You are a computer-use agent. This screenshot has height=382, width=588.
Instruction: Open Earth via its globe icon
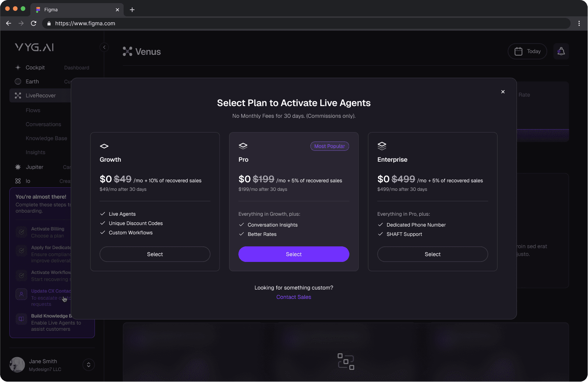18,81
